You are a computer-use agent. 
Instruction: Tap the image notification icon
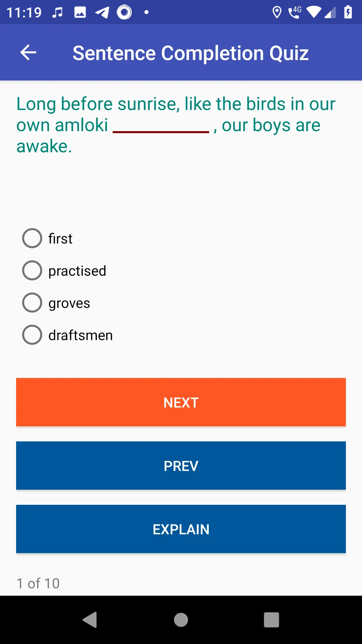point(80,13)
